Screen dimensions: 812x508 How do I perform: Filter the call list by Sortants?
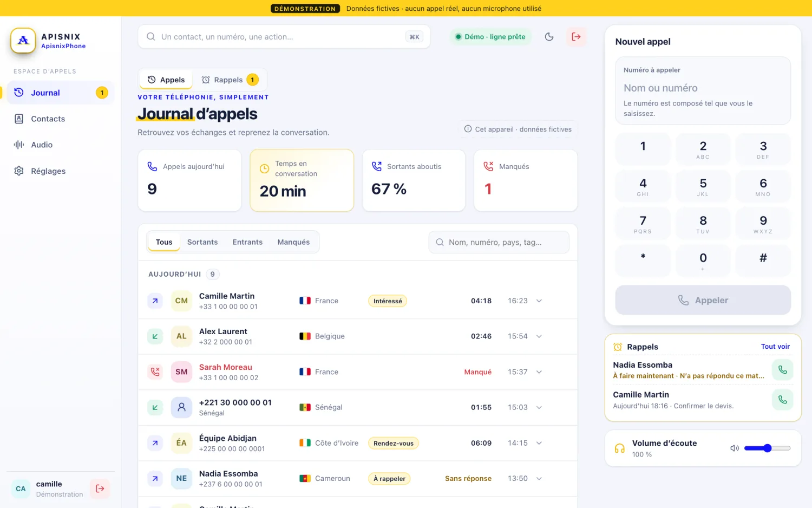click(202, 242)
